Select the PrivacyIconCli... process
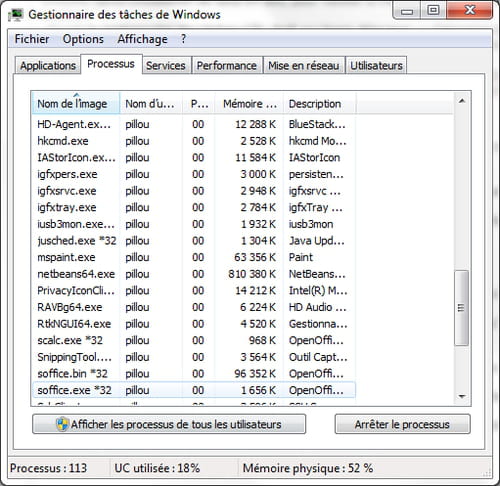Screen dimensions: 500x486 click(193, 291)
